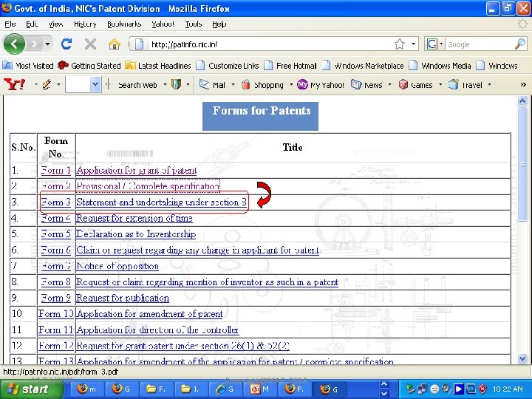Viewport: 532px width, 399px height.
Task: Open Free Hotmail bookmark
Action: click(290, 66)
